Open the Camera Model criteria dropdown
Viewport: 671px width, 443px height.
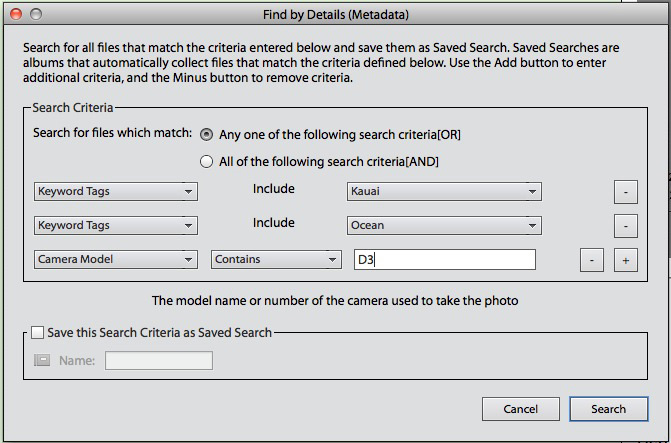point(116,259)
